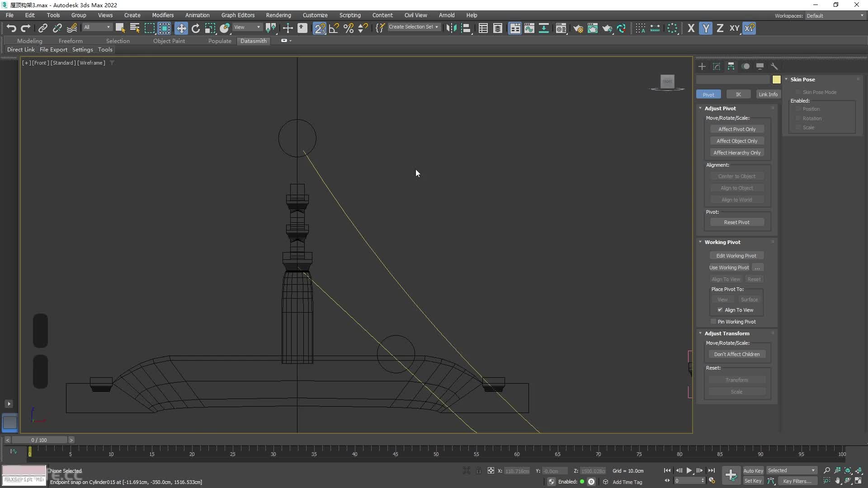Screen dimensions: 868x488
Task: Collapse the Working Pivot rollout
Action: [722, 242]
